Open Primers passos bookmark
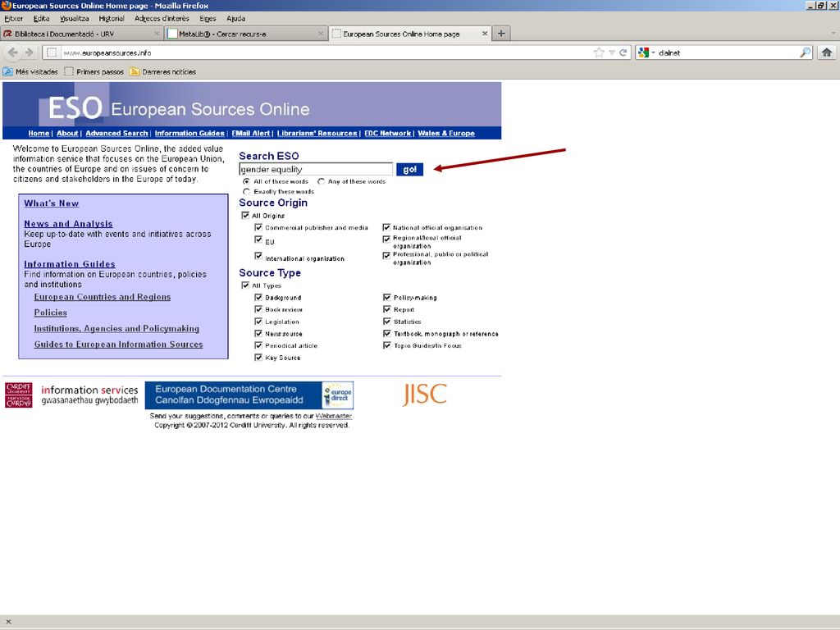This screenshot has height=630, width=840. pyautogui.click(x=94, y=72)
